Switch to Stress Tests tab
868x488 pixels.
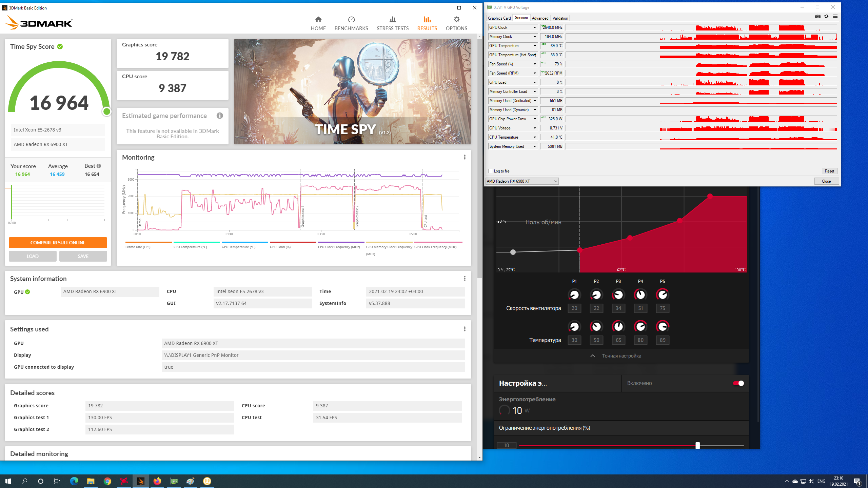point(392,23)
